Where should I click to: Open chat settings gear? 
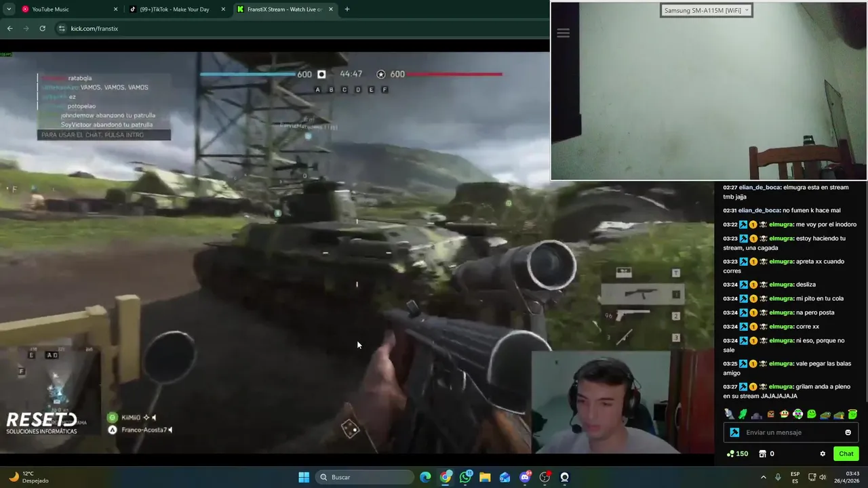[823, 453]
